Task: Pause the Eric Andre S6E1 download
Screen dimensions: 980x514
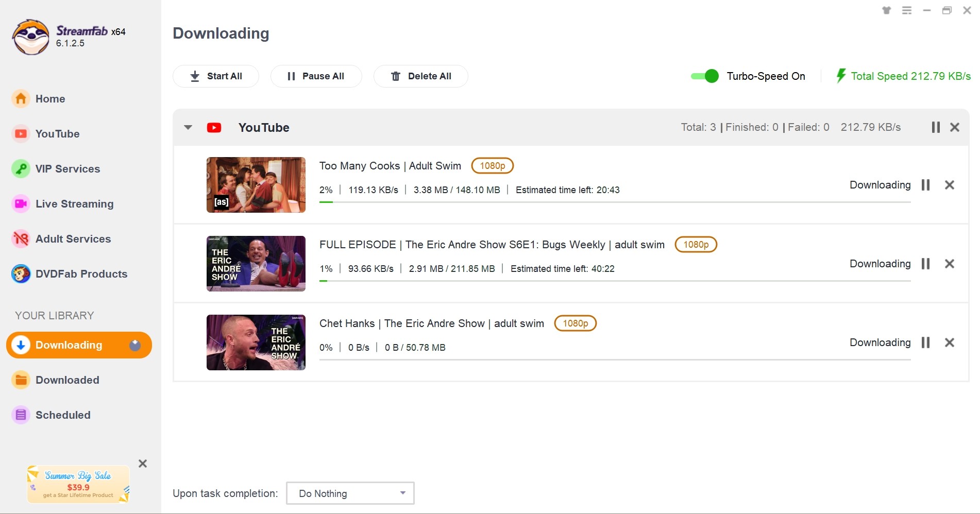Action: pos(925,264)
